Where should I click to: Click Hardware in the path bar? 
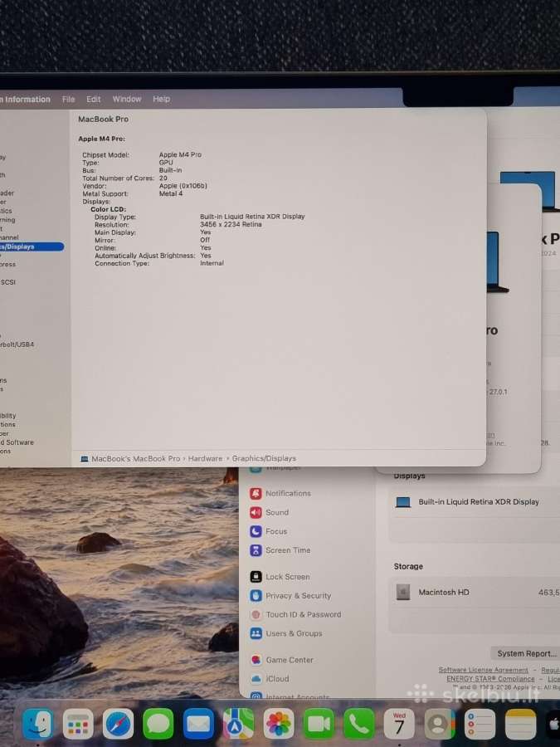pyautogui.click(x=205, y=458)
